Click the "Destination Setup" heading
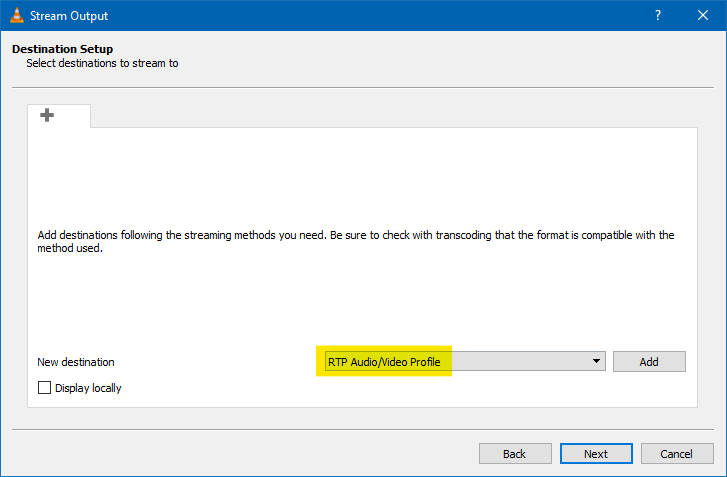This screenshot has height=477, width=727. pos(62,49)
